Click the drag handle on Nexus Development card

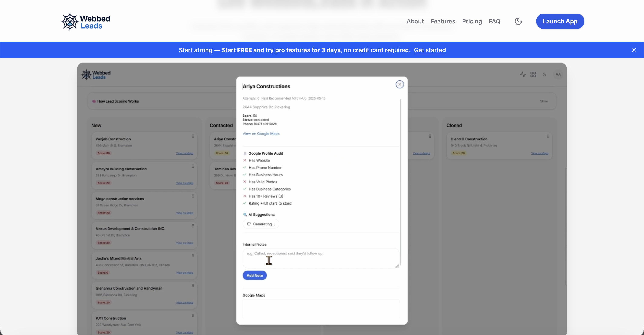tap(193, 226)
